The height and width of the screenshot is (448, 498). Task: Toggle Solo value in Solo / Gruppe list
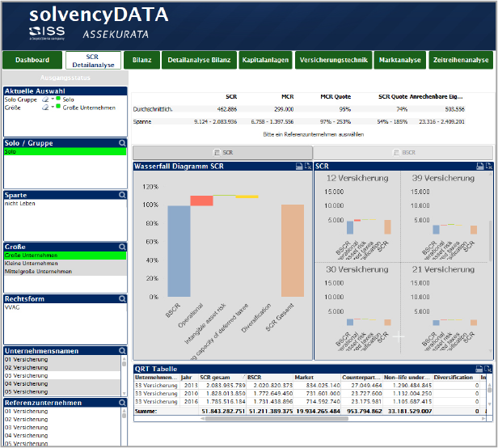tap(65, 152)
